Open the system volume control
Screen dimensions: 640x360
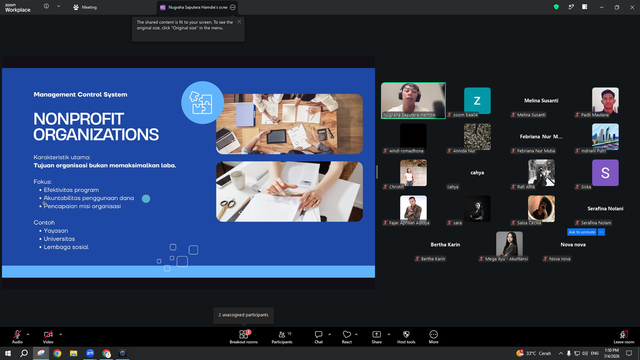[585, 353]
